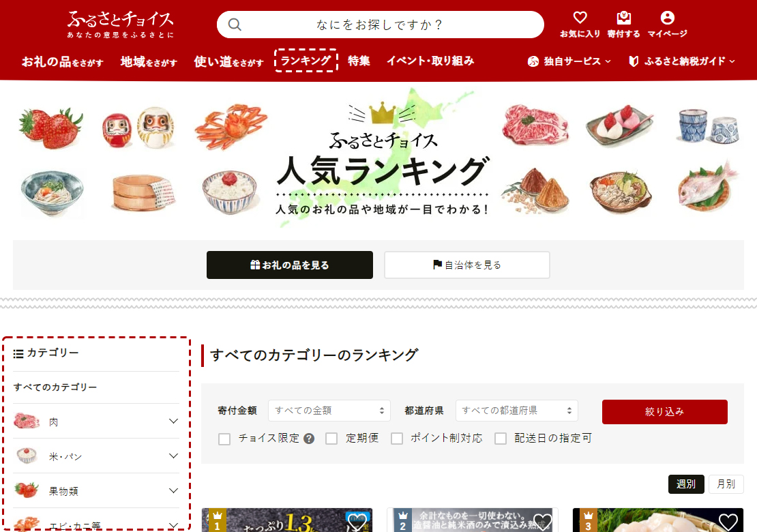Click the 自治体を見る button

[467, 265]
